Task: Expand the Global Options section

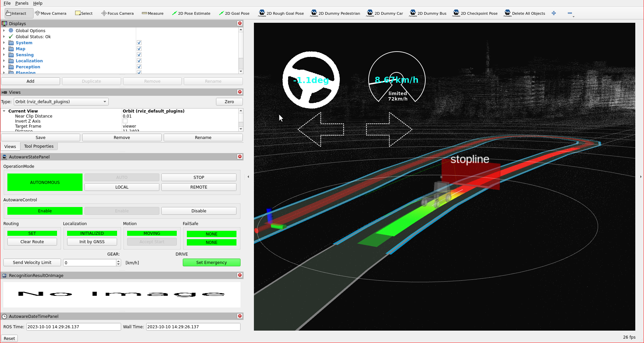Action: [x=4, y=30]
